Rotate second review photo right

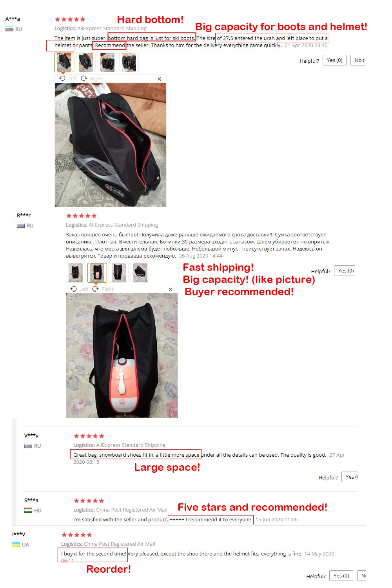click(95, 289)
